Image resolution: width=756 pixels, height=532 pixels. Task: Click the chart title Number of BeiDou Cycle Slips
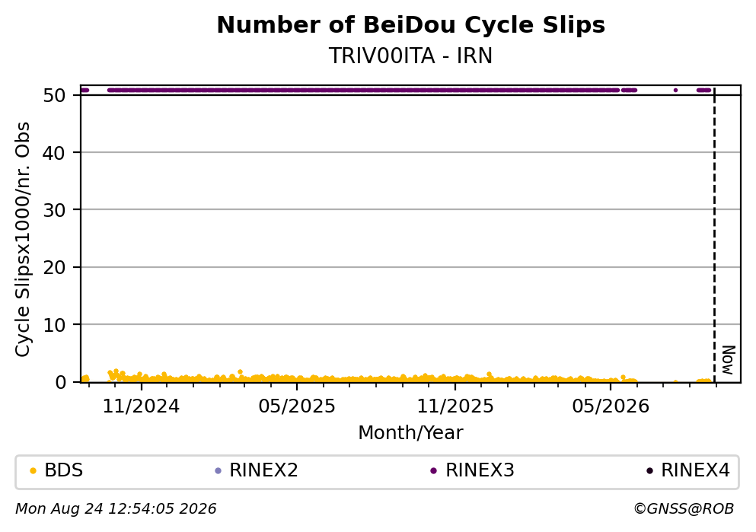click(411, 25)
